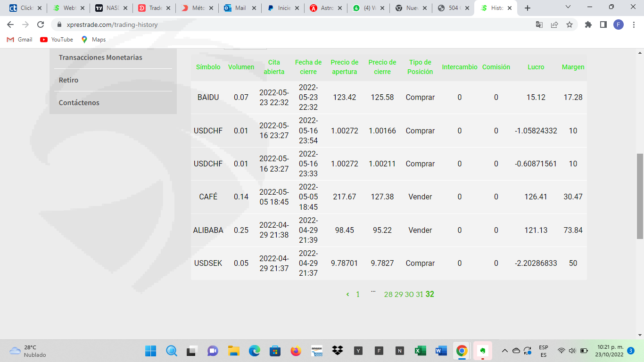The image size is (644, 362).
Task: Open Microsoft Edge from the taskbar
Action: point(255,351)
